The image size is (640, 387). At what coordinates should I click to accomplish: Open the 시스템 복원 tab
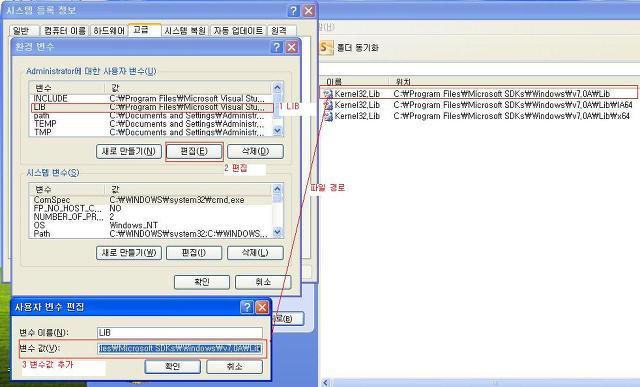pyautogui.click(x=185, y=31)
